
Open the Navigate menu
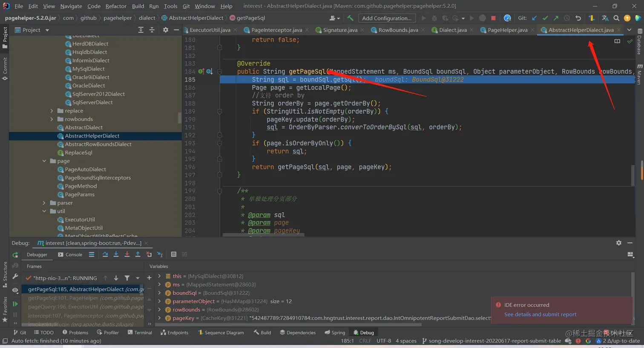(x=71, y=6)
